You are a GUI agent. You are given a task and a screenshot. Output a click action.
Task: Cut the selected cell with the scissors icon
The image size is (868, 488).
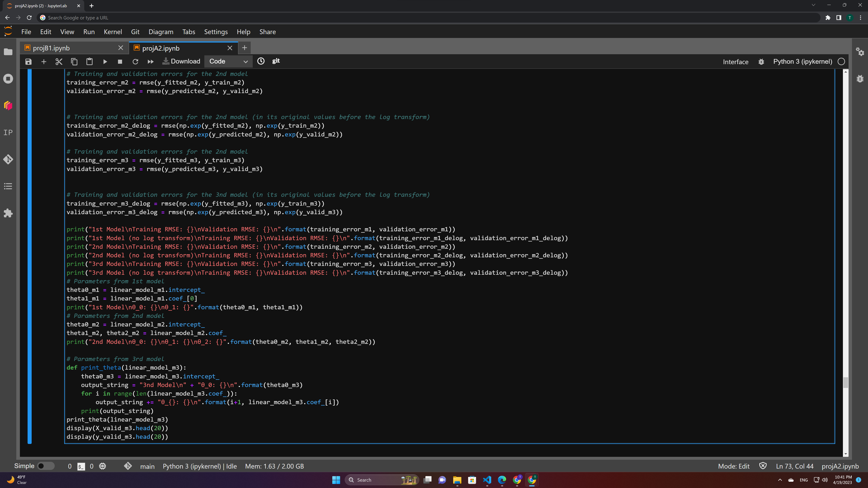click(59, 62)
